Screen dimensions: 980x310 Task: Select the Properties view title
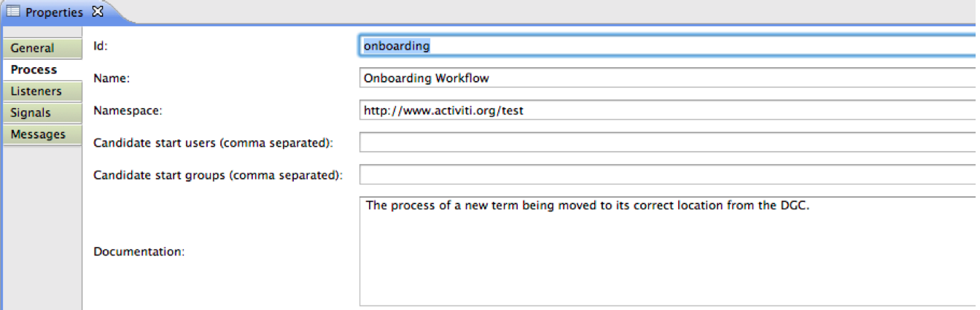(55, 12)
